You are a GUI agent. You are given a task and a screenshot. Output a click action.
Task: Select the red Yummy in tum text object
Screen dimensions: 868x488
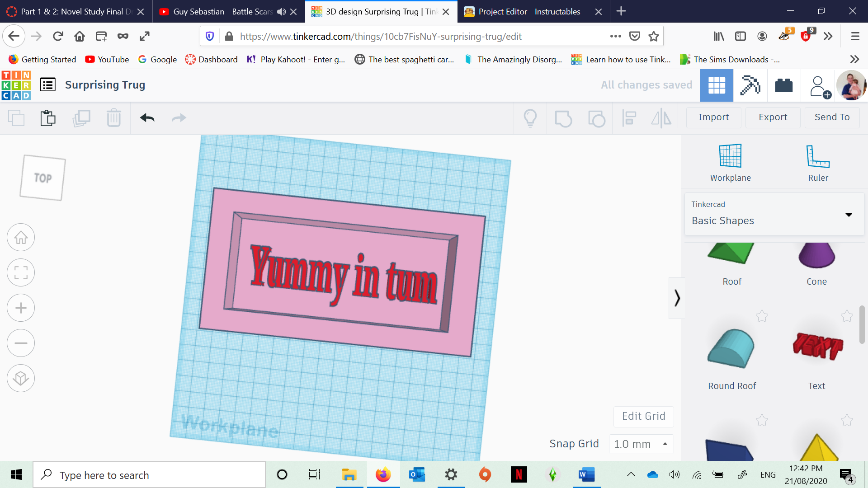[x=344, y=276]
